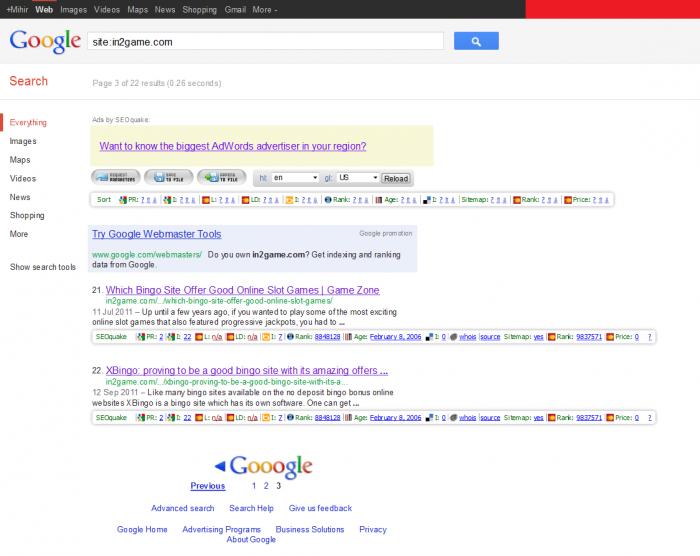Screen dimensions: 700x556
Task: Click the search field containing site:in2game.com
Action: pos(265,42)
